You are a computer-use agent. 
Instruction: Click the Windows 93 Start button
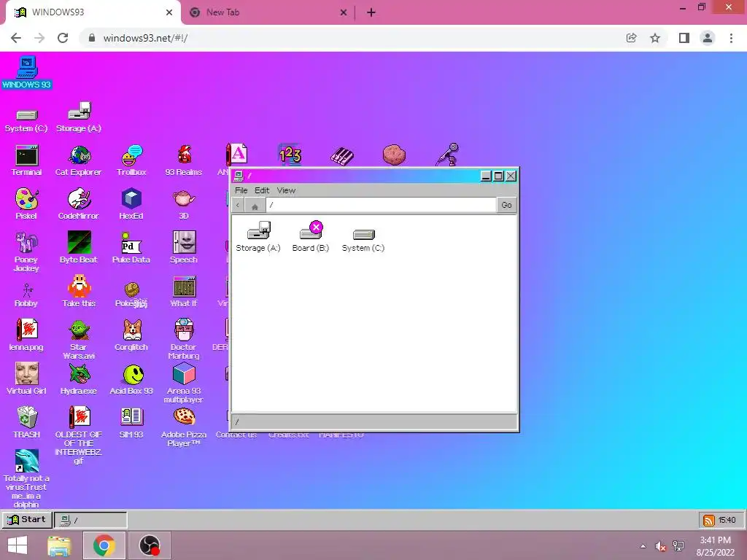click(x=27, y=519)
